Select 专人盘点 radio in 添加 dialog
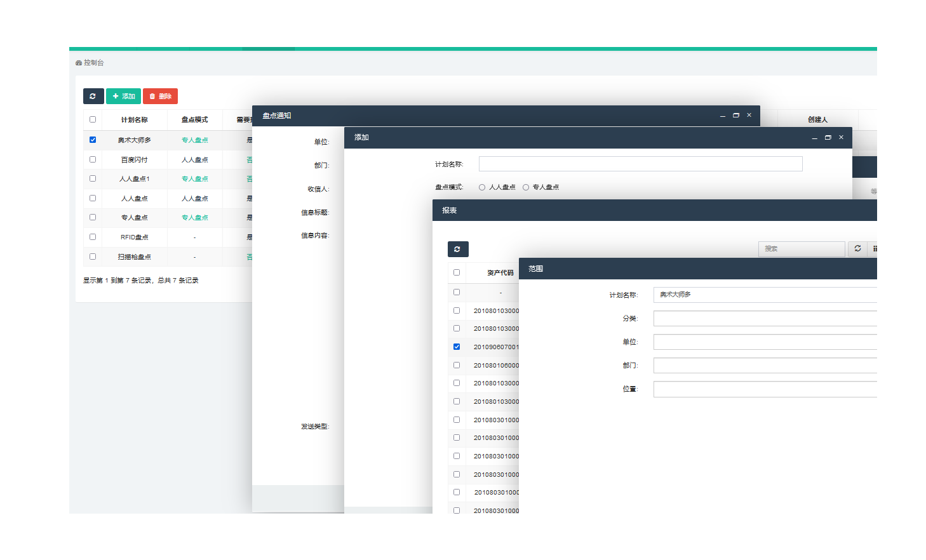Viewport: 926px width, 560px height. (x=526, y=187)
